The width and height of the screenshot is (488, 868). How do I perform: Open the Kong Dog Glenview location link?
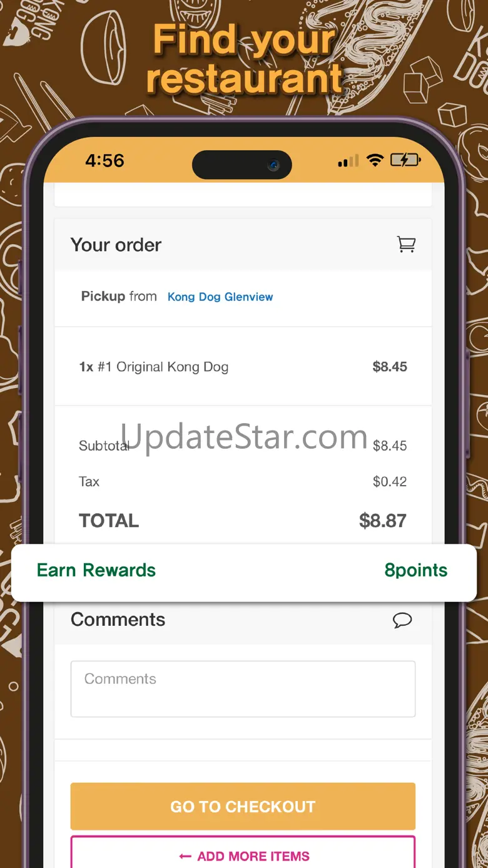220,297
